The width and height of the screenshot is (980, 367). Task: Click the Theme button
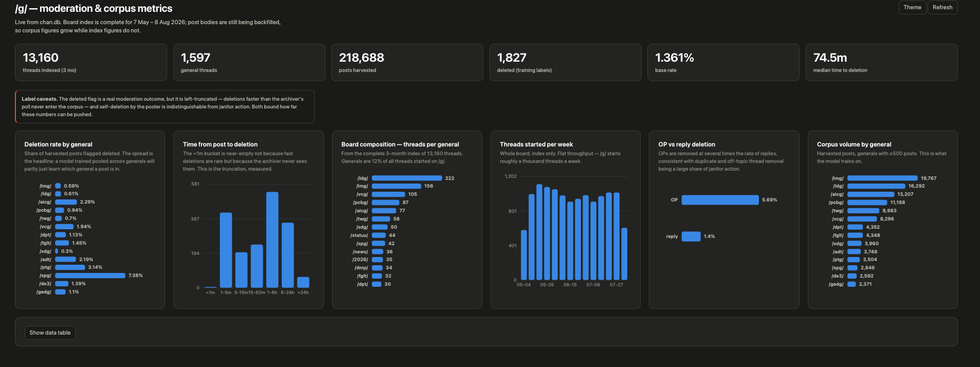[912, 7]
